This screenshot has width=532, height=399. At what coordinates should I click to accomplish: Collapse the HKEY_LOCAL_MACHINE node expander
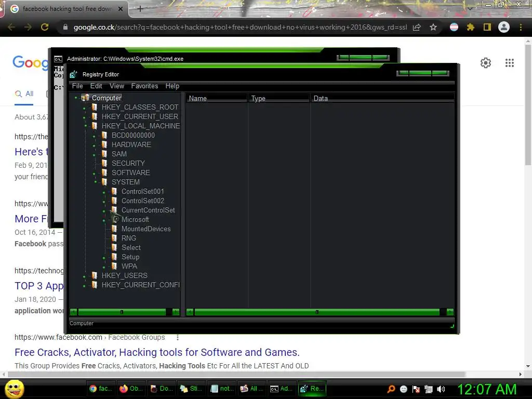[86, 126]
